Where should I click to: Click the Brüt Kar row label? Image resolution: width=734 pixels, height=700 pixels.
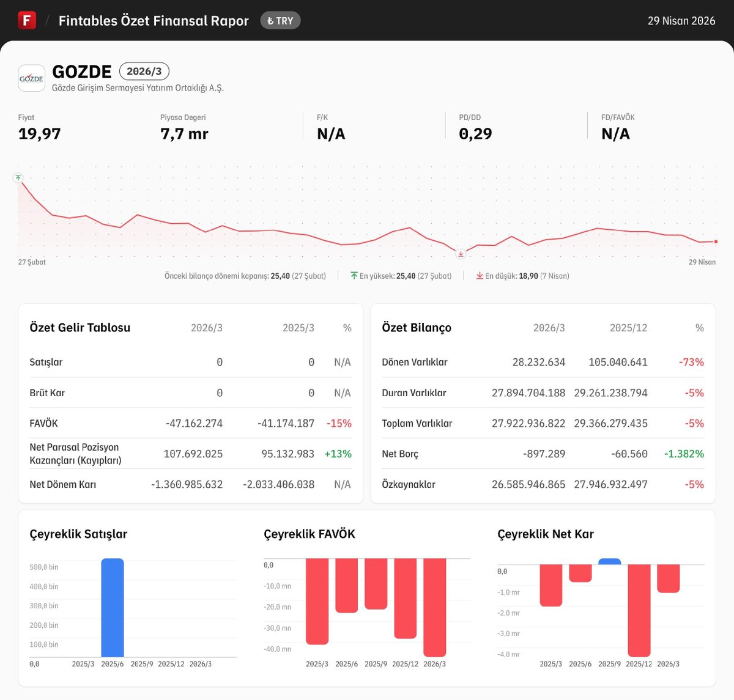47,393
